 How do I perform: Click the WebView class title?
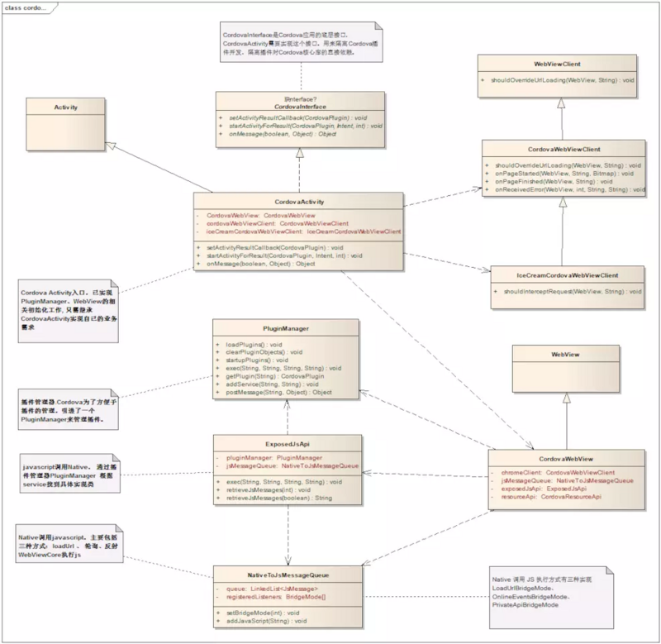(565, 355)
